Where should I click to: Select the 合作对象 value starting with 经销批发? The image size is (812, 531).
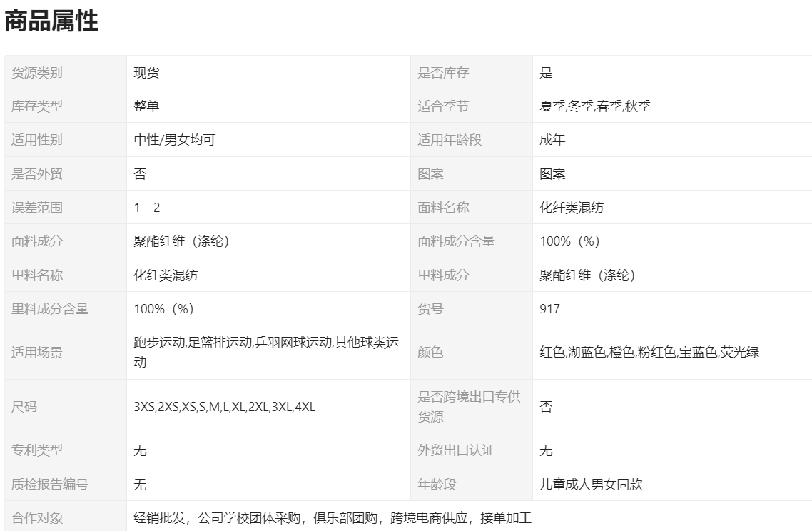(x=333, y=518)
